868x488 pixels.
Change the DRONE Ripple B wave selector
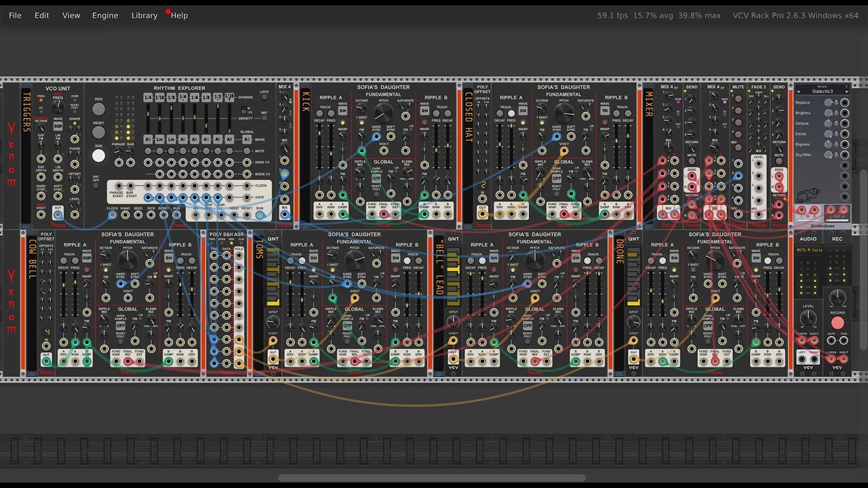pos(757,258)
